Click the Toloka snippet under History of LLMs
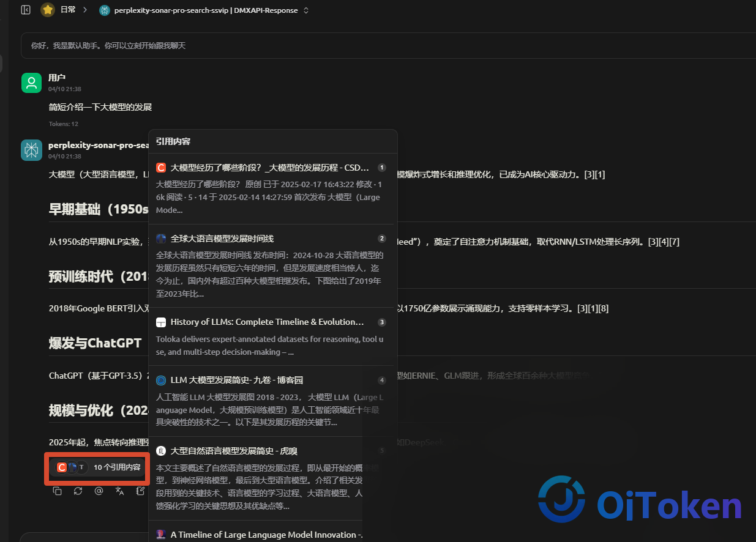The width and height of the screenshot is (756, 542). point(270,346)
